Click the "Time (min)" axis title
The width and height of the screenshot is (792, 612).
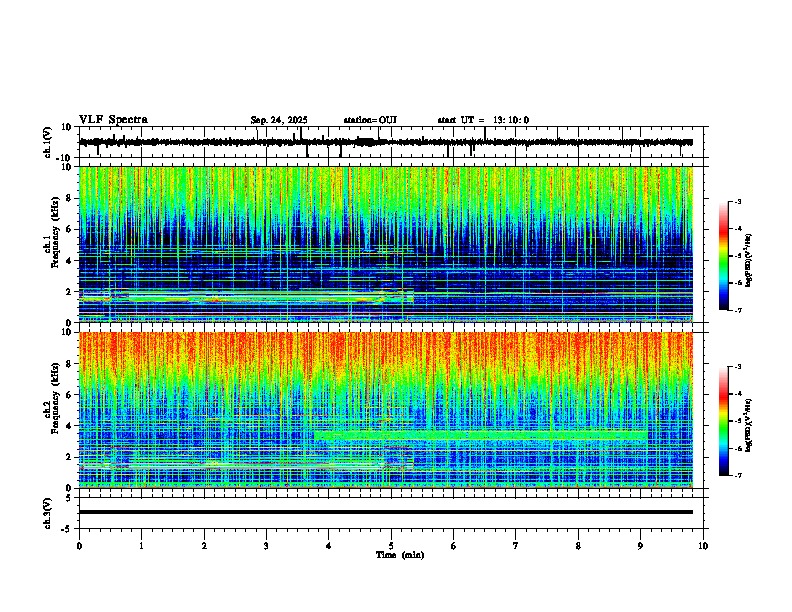pos(400,555)
